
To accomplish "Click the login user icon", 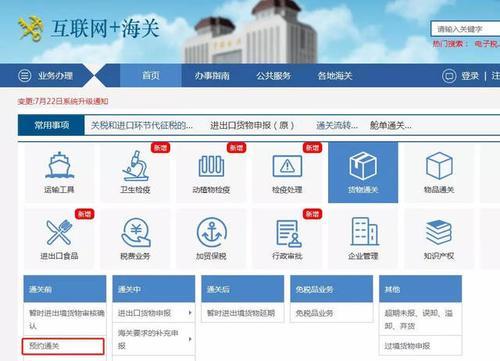I will tap(449, 76).
